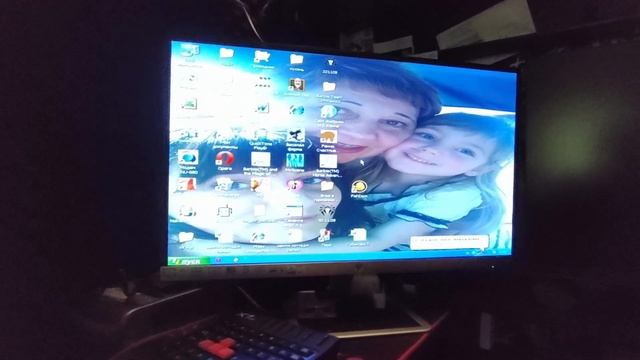Viewport: 640px width, 360px height.
Task: Open the pink music note icon
Action: tap(294, 186)
